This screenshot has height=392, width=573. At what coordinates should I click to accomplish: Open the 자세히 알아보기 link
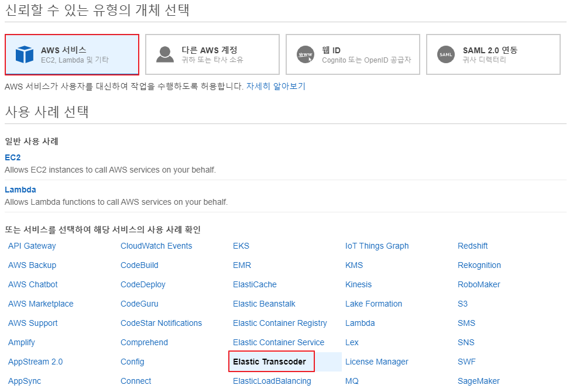click(276, 86)
